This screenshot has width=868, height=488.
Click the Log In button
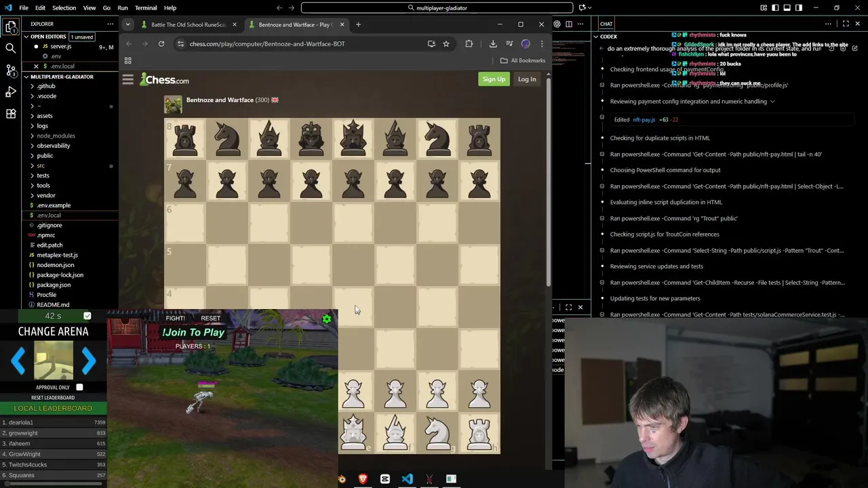(x=527, y=79)
